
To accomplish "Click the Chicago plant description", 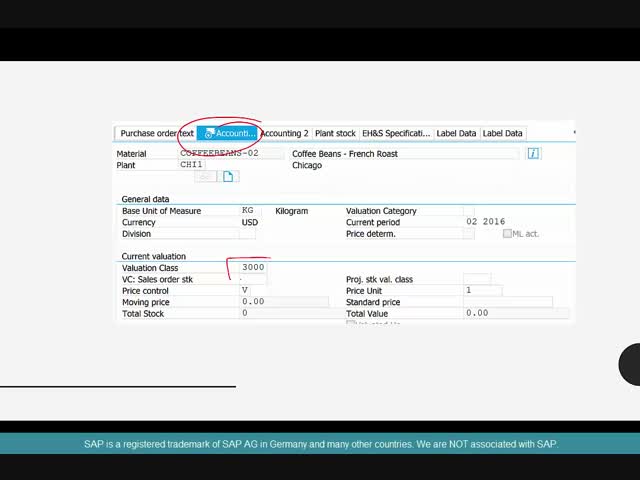I will click(x=307, y=165).
